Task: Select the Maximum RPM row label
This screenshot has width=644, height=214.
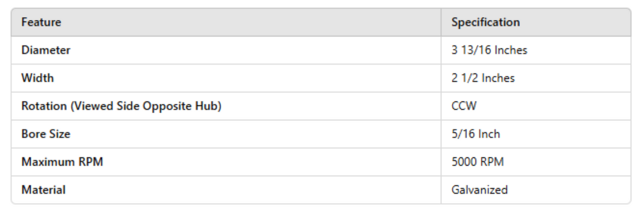Action: point(62,162)
